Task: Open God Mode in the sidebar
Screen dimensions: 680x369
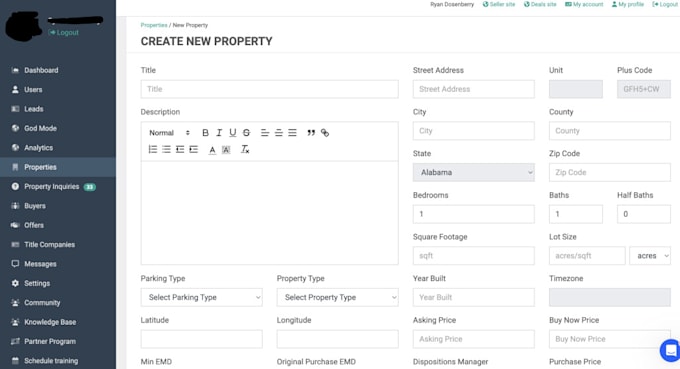Action: coord(58,128)
